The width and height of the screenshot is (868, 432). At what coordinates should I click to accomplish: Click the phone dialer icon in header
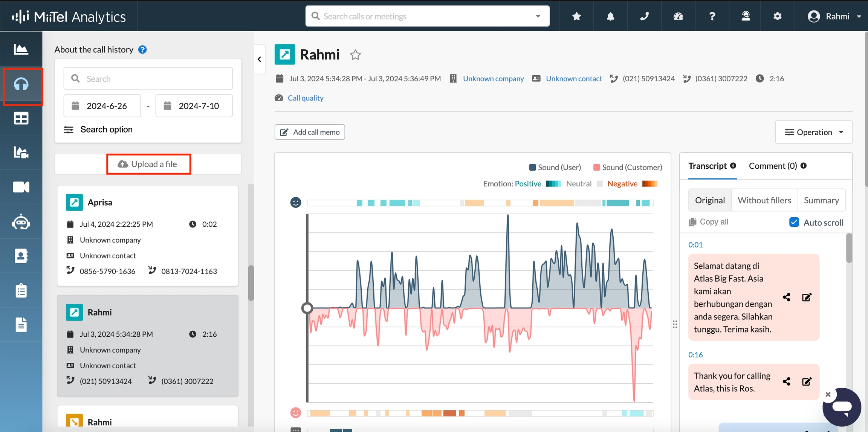coord(644,16)
